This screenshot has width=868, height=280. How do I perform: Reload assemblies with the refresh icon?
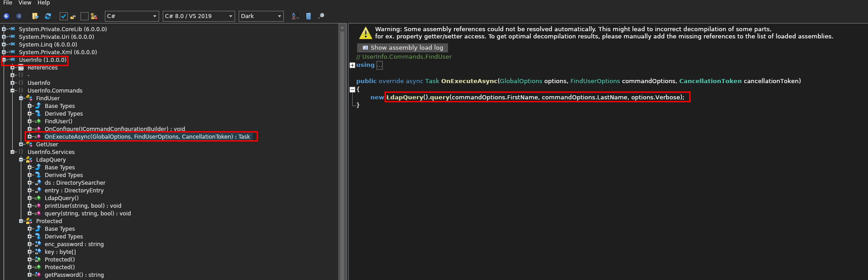coord(48,16)
